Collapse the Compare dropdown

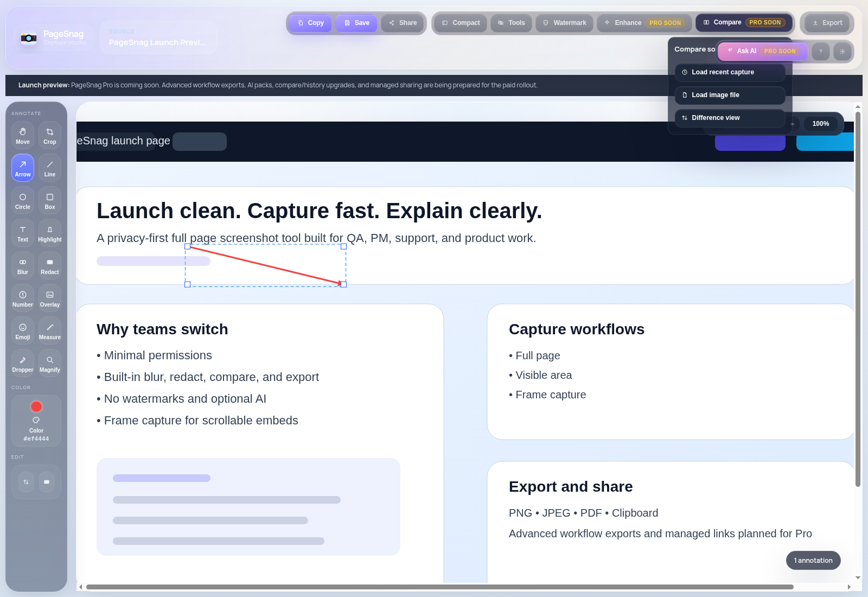tap(744, 22)
